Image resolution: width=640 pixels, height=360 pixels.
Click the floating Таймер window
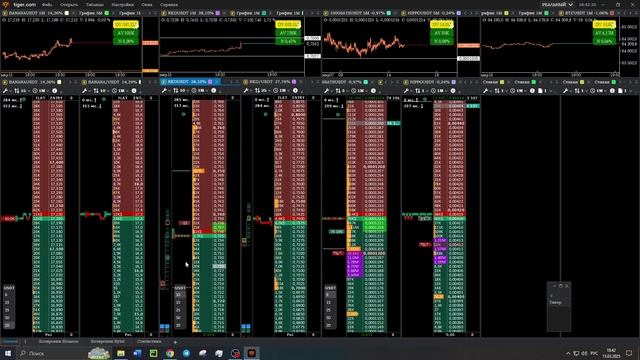[559, 306]
